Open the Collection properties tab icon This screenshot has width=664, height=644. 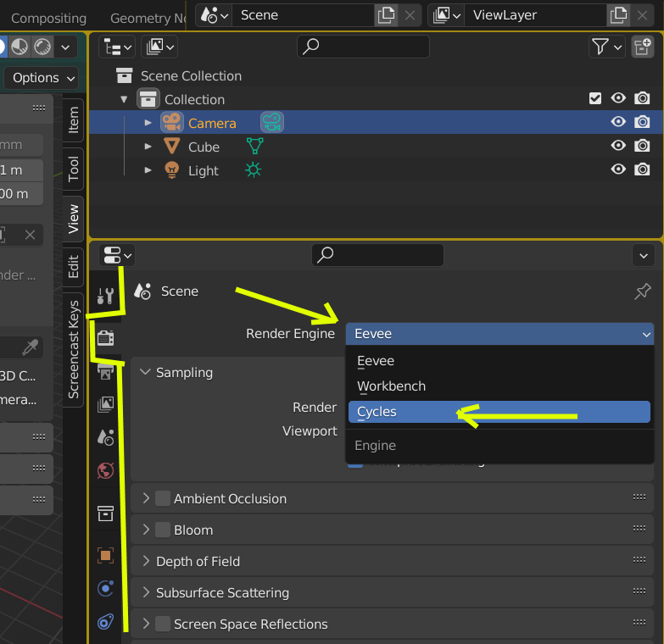tap(105, 514)
